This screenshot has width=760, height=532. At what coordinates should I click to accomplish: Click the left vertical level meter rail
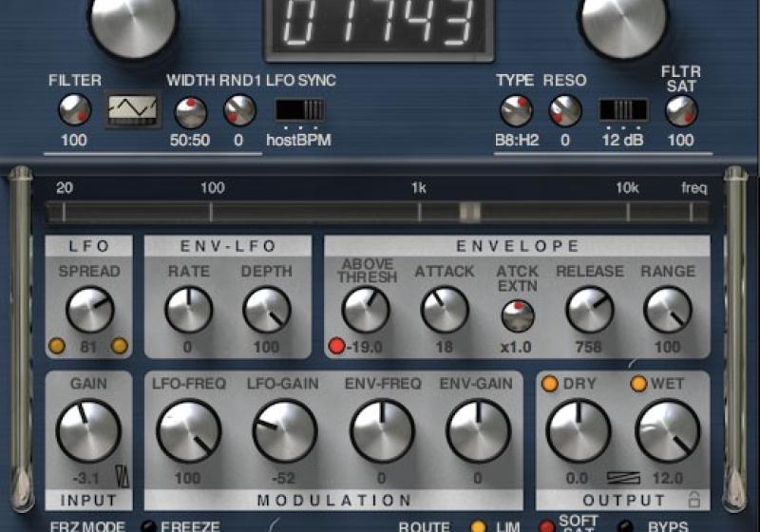21,339
